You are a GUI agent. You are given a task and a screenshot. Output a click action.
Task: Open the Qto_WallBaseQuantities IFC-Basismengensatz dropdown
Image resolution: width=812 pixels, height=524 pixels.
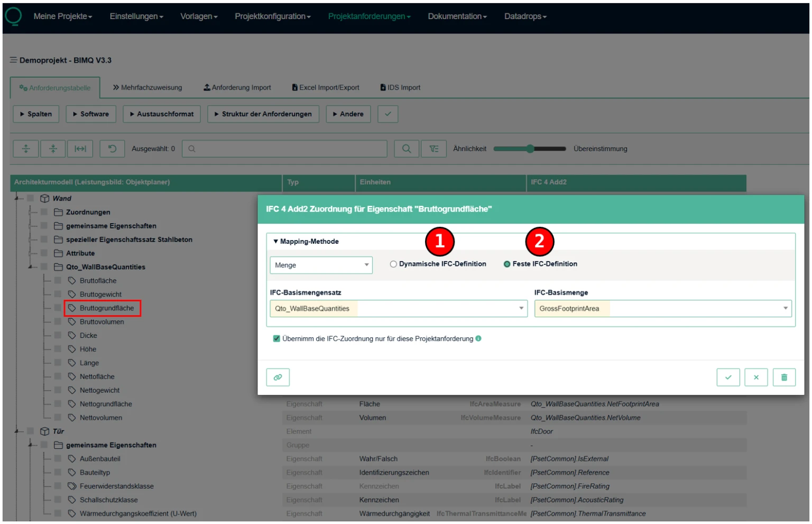pyautogui.click(x=398, y=308)
